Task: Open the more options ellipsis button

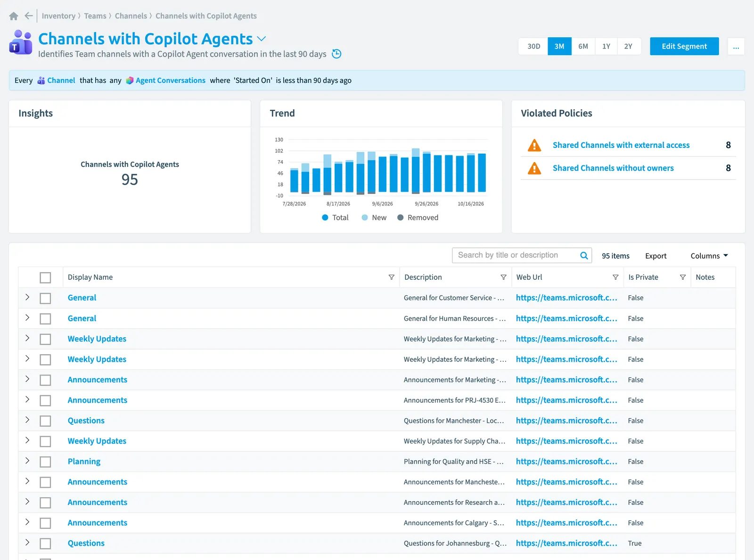Action: [x=736, y=46]
